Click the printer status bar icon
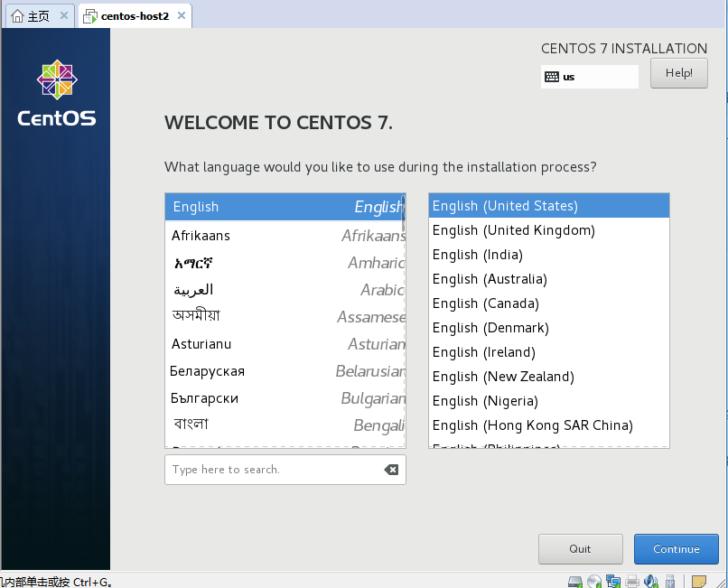This screenshot has width=728, height=588. coord(632,582)
